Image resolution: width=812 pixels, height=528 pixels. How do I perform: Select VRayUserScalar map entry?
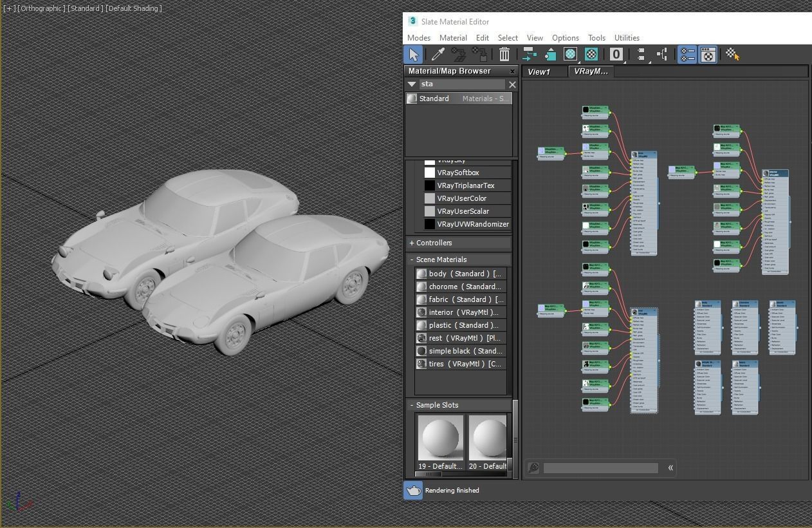[467, 211]
